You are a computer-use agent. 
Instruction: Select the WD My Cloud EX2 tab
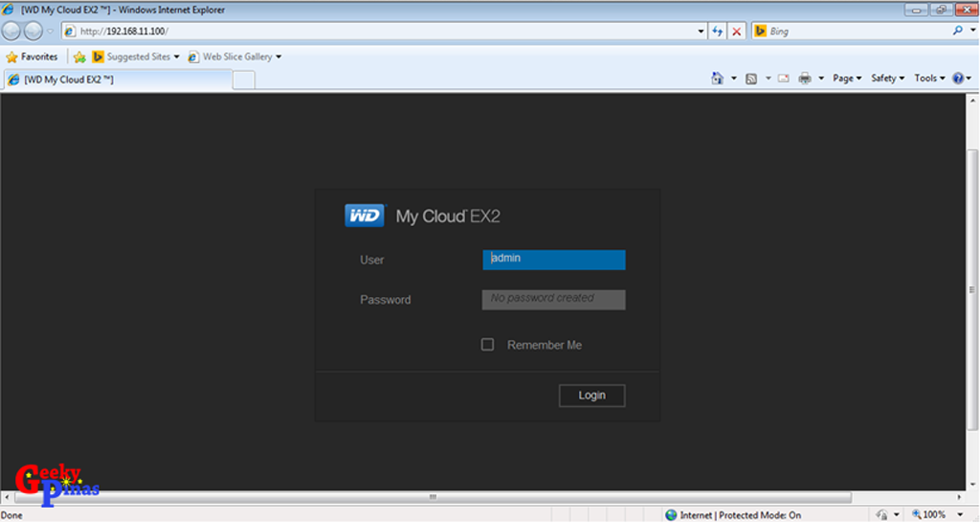(119, 80)
